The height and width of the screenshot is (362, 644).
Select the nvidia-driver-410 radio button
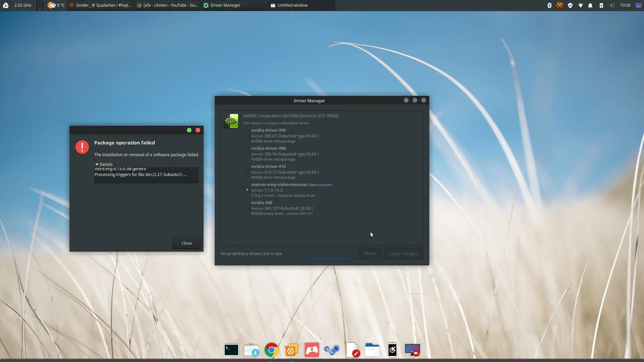(247, 172)
